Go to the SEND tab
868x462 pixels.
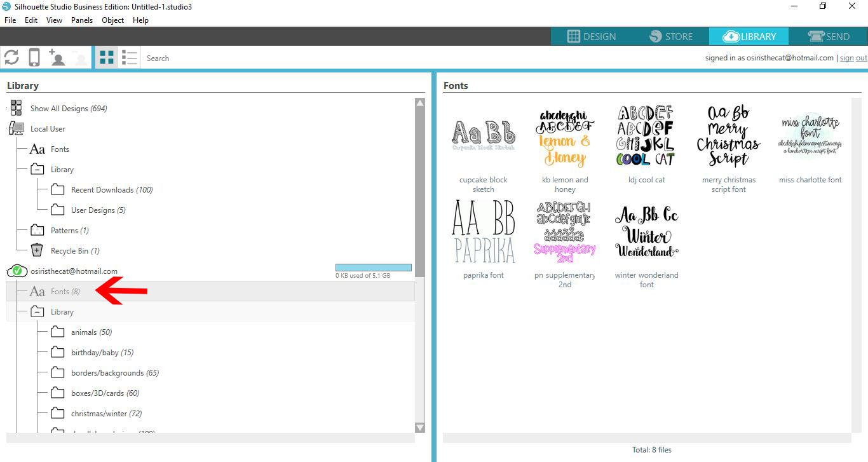coord(829,36)
